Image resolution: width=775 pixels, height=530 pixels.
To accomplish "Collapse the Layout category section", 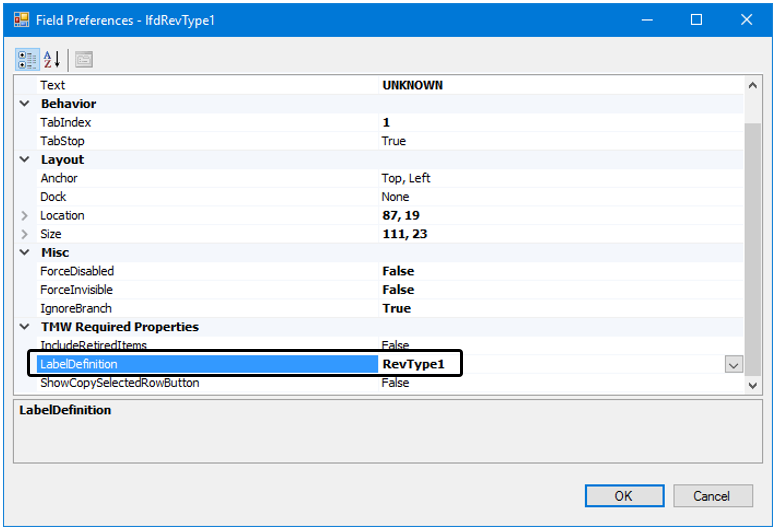I will point(25,160).
